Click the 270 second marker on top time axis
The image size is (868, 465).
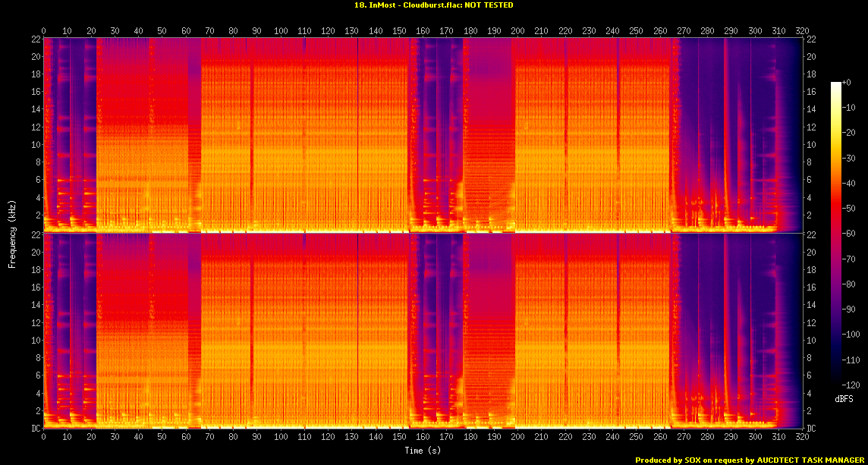coord(684,31)
